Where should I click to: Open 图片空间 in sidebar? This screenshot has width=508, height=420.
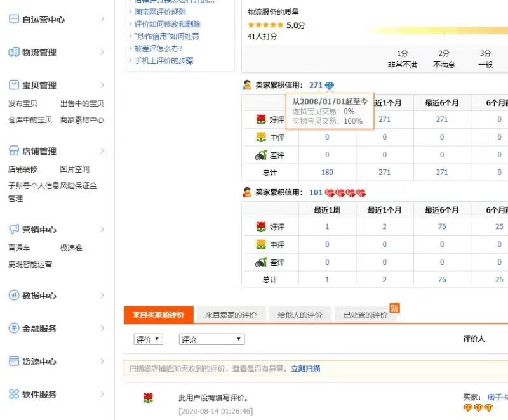pyautogui.click(x=75, y=169)
